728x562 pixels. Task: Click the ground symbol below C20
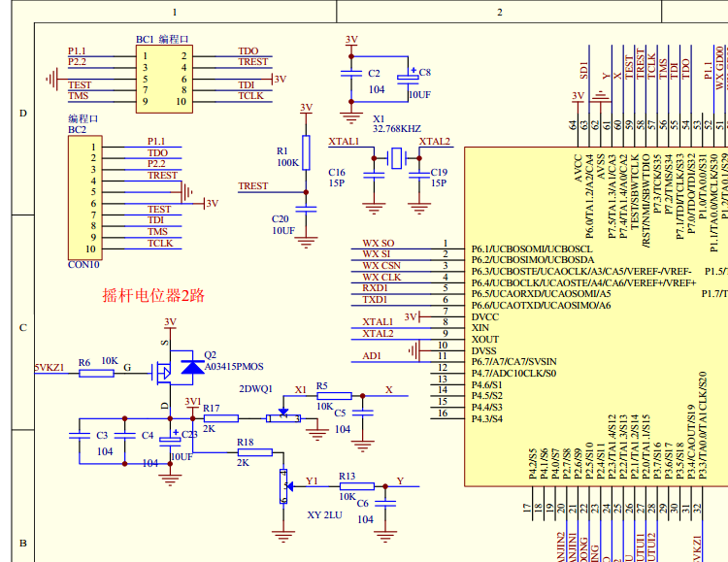click(306, 243)
